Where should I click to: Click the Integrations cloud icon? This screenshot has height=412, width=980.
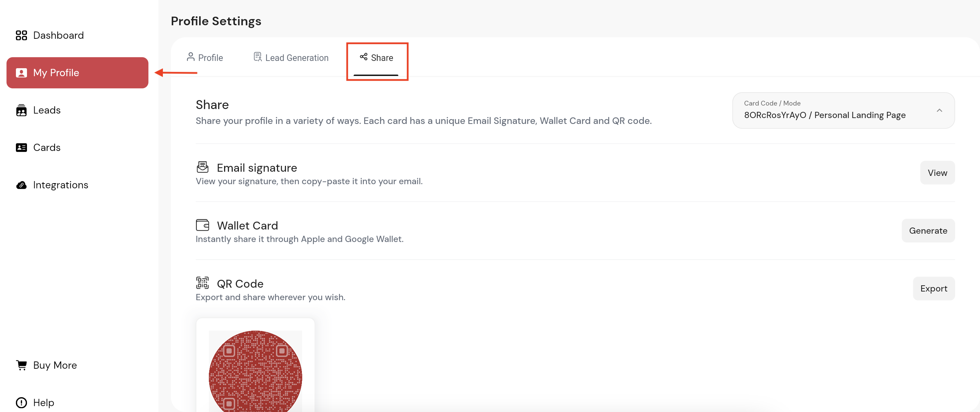[x=21, y=185]
